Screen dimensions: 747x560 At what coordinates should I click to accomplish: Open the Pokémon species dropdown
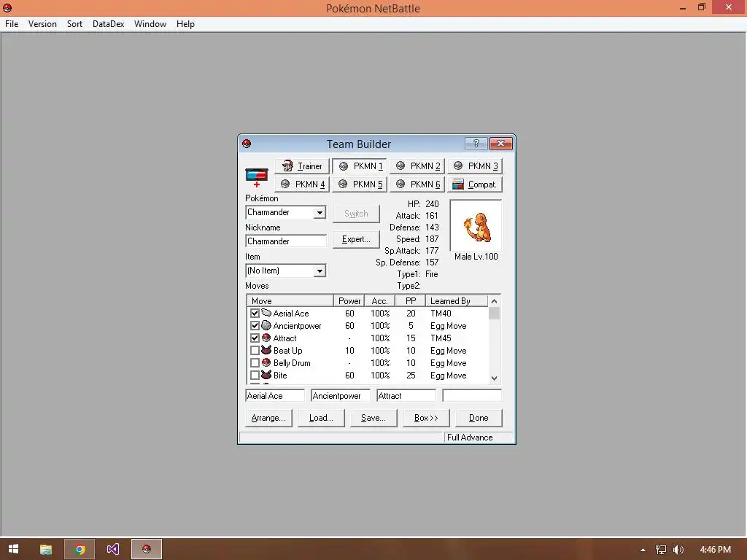click(x=320, y=212)
